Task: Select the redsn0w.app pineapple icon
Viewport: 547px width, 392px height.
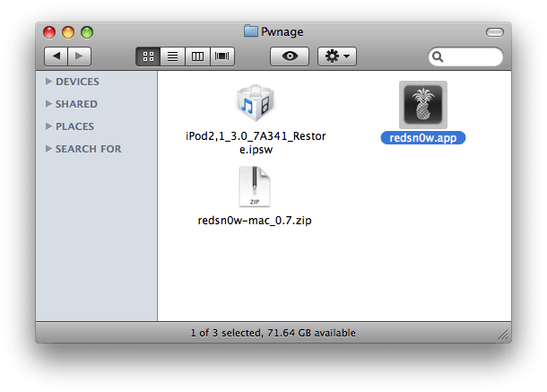Action: pyautogui.click(x=423, y=105)
